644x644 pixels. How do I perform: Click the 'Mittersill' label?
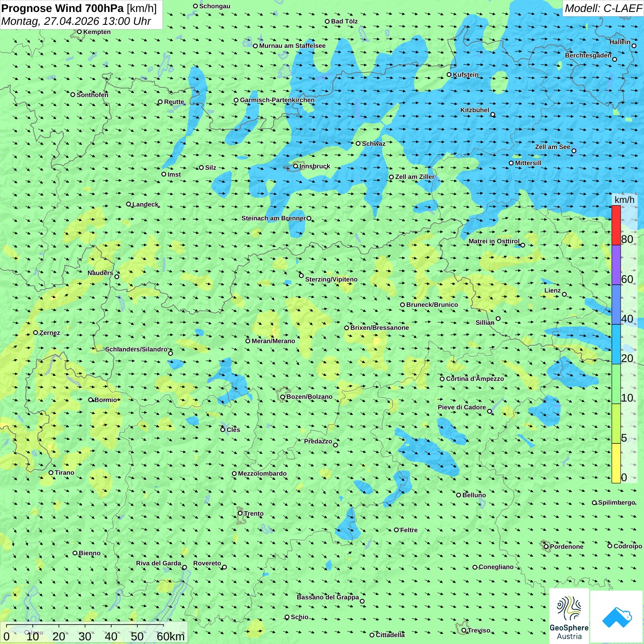(x=528, y=163)
